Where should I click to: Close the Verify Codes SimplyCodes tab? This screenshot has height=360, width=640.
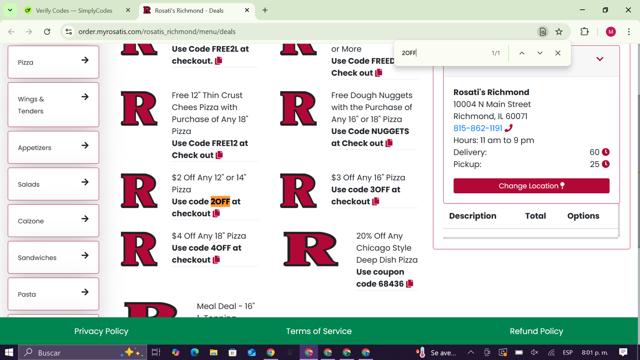pos(128,10)
